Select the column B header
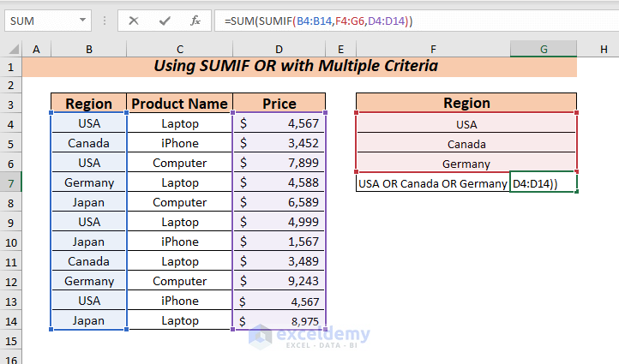 88,50
